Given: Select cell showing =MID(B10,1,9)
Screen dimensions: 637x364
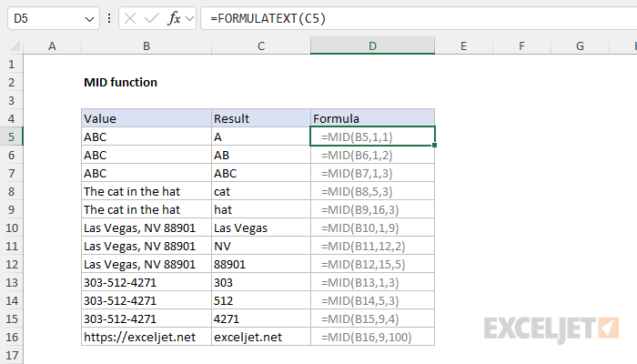Looking at the screenshot, I should [372, 227].
